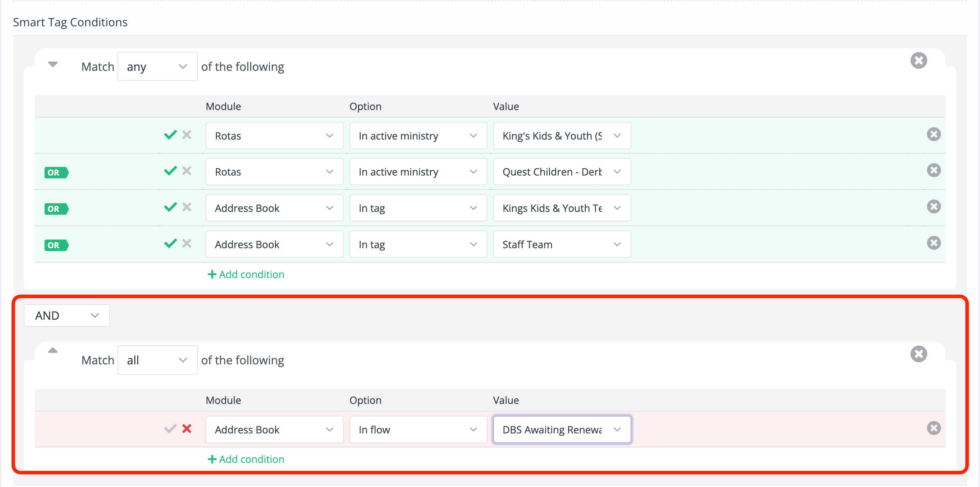The height and width of the screenshot is (487, 980).
Task: Remove the 'Match all' condition group
Action: tap(919, 354)
